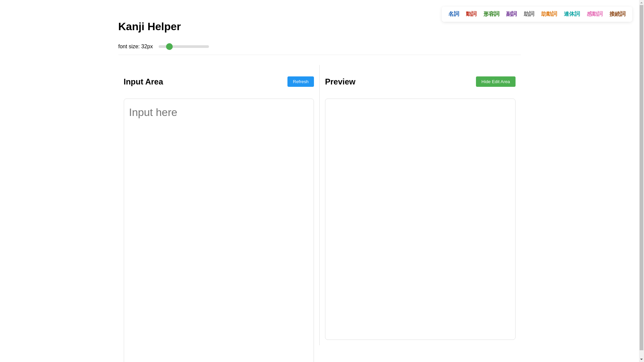
Task: Click Hide Edit Area button
Action: (495, 81)
